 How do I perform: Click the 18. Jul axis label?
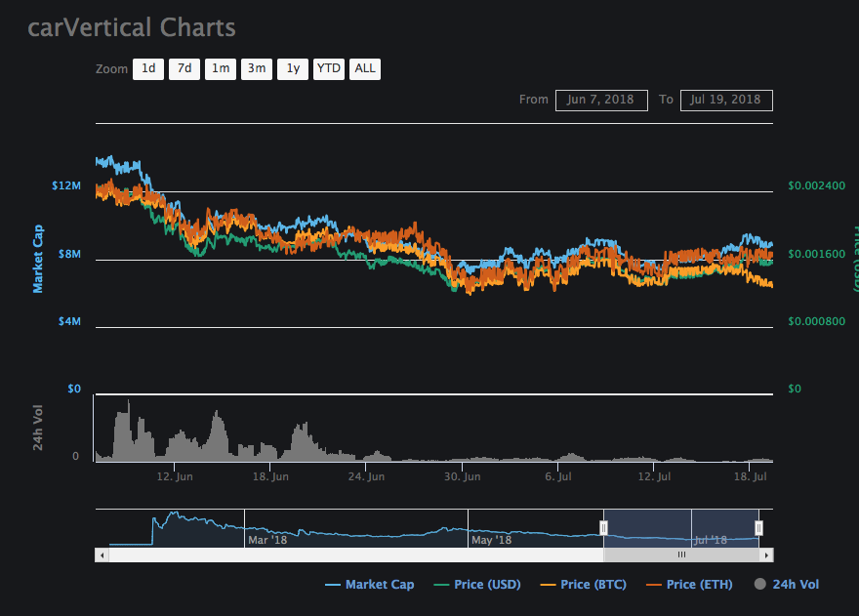(x=751, y=476)
